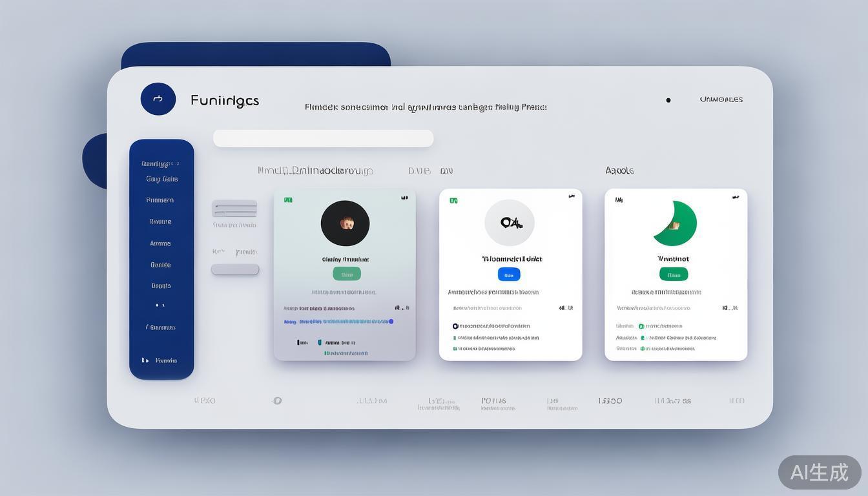Click the green badge at middle card's top-left

[x=453, y=200]
